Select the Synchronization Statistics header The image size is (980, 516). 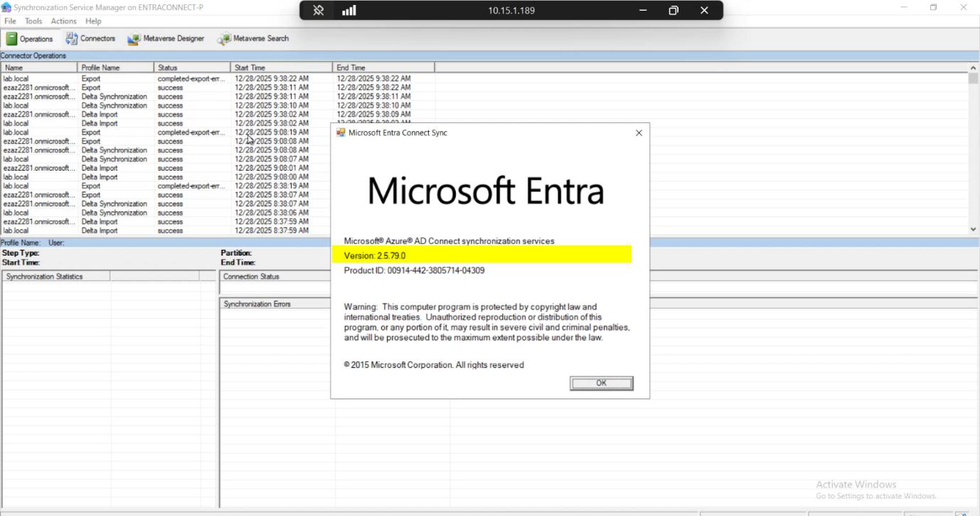(x=55, y=276)
